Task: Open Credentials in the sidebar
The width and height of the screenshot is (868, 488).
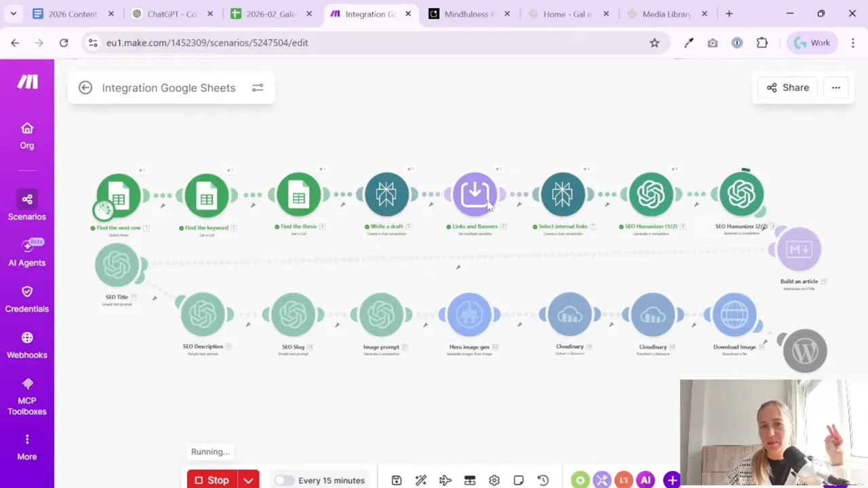Action: (27, 299)
